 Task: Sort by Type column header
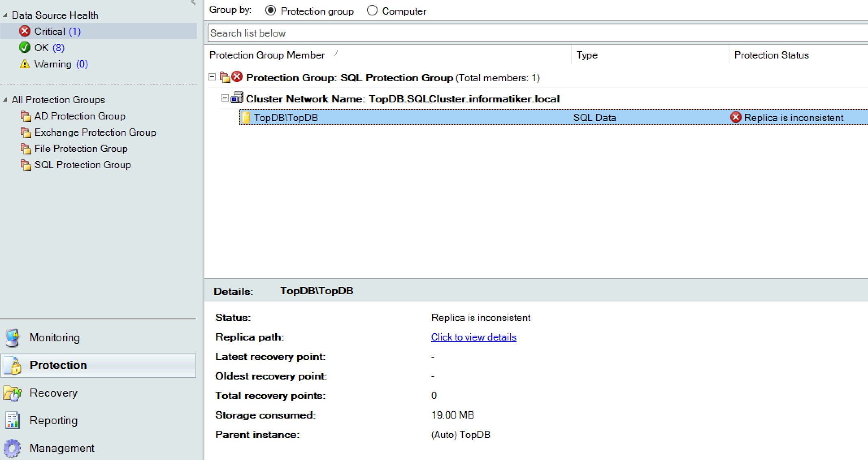pos(587,55)
